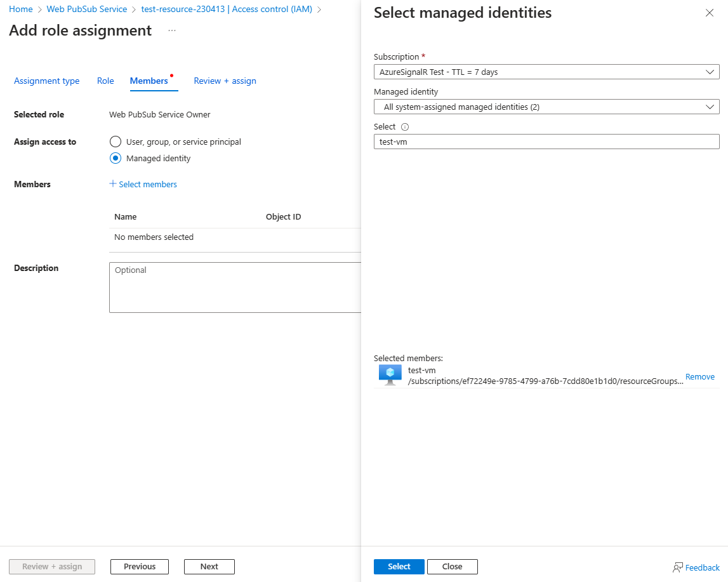Go back with the Previous button
Screen dimensions: 728x582
click(x=140, y=567)
